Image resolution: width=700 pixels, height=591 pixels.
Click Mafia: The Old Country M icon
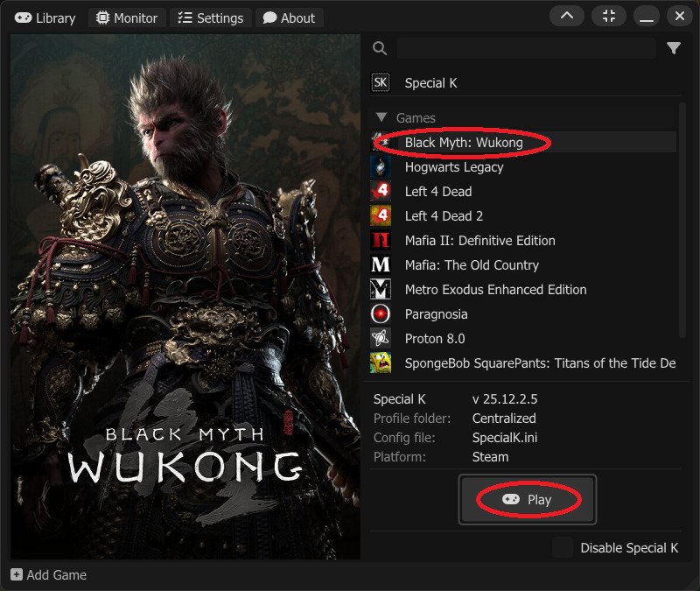381,265
